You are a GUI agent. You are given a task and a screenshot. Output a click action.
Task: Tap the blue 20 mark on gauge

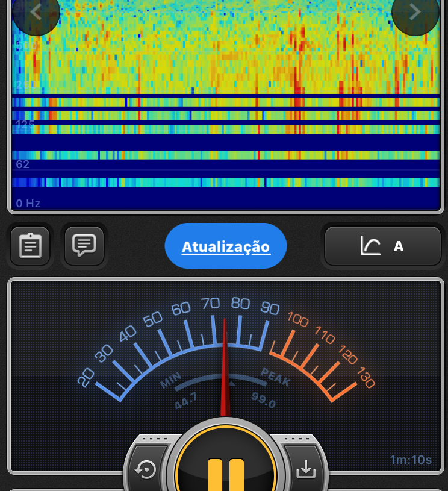pos(86,378)
